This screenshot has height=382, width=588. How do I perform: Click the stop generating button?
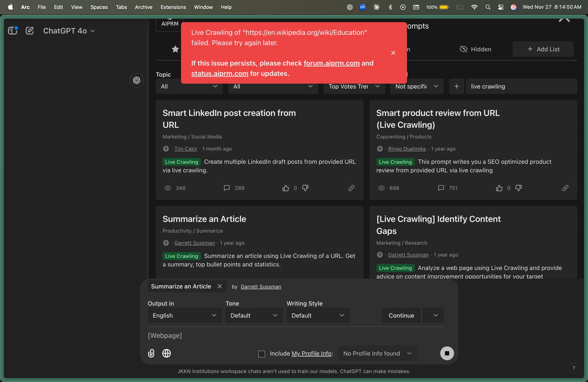tap(447, 353)
